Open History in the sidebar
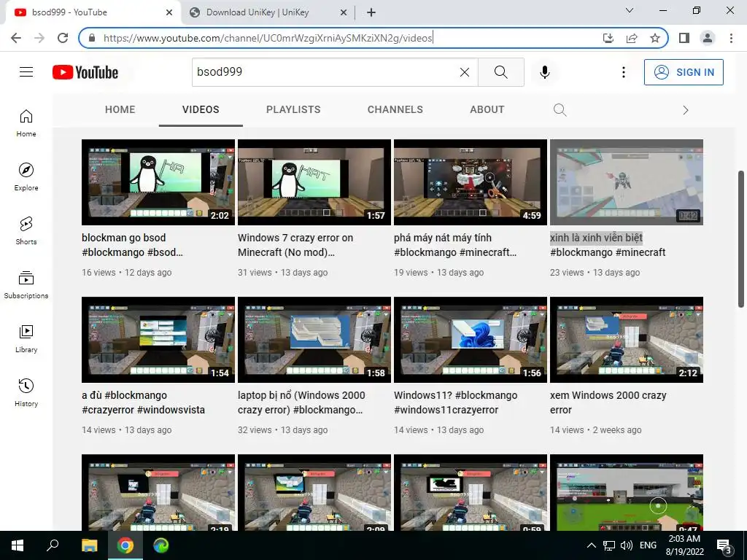747x560 pixels. click(x=26, y=393)
